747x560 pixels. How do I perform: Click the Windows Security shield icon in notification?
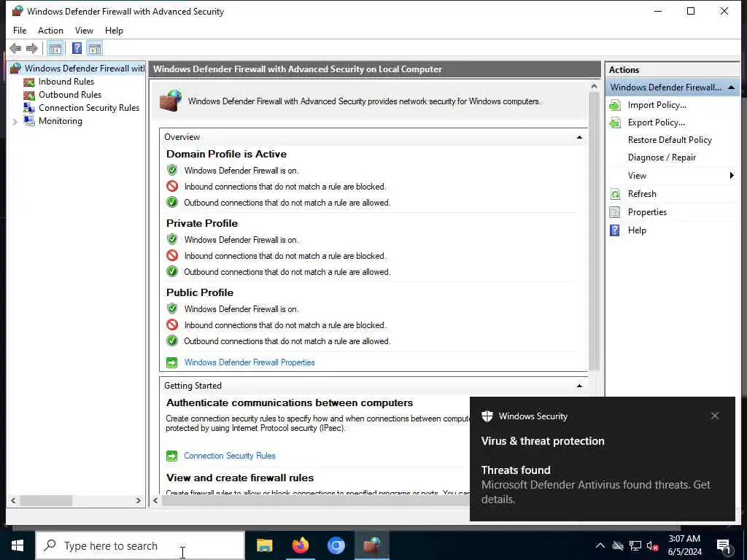487,416
